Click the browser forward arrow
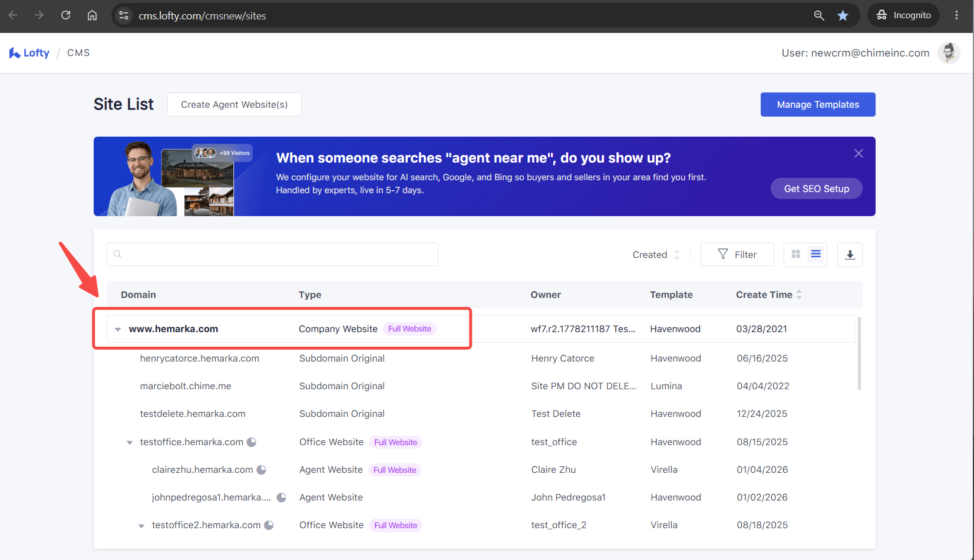The width and height of the screenshot is (974, 560). (39, 15)
